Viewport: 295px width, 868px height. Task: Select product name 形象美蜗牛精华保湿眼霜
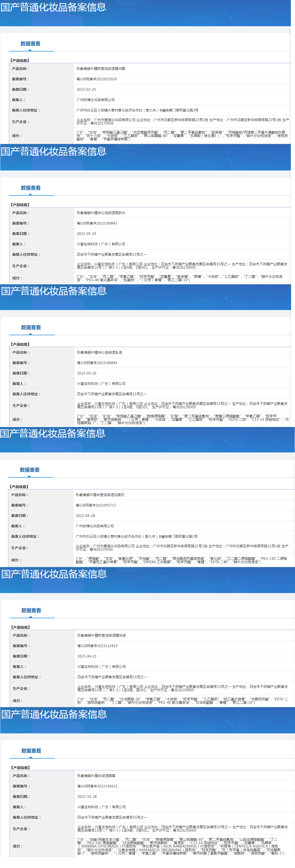96,775
